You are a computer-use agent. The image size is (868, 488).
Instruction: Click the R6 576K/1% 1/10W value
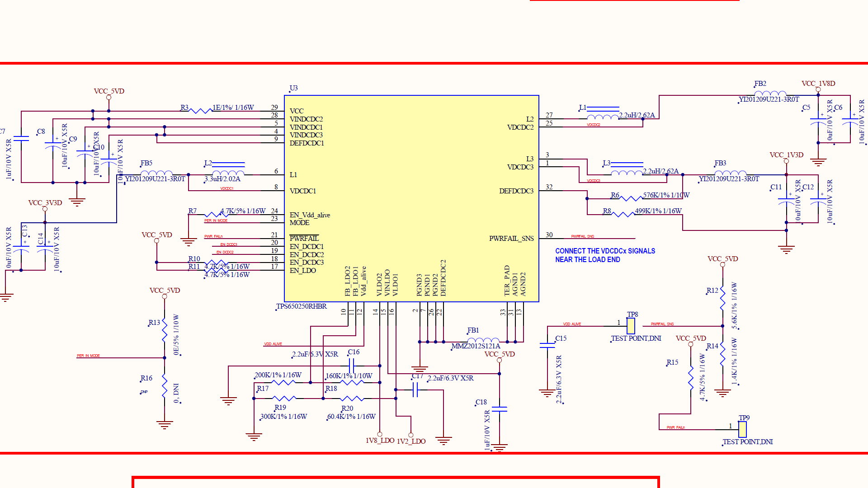[x=666, y=195]
